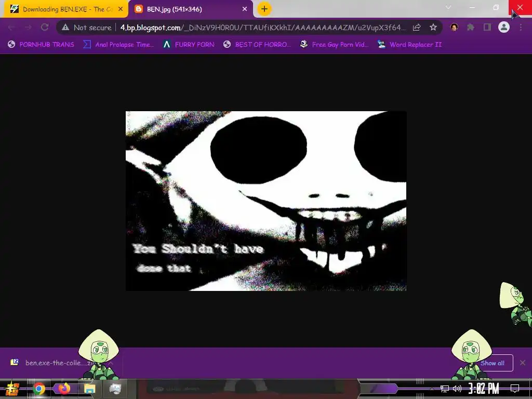Expand the download item options chevron
532x399 pixels.
pos(111,363)
